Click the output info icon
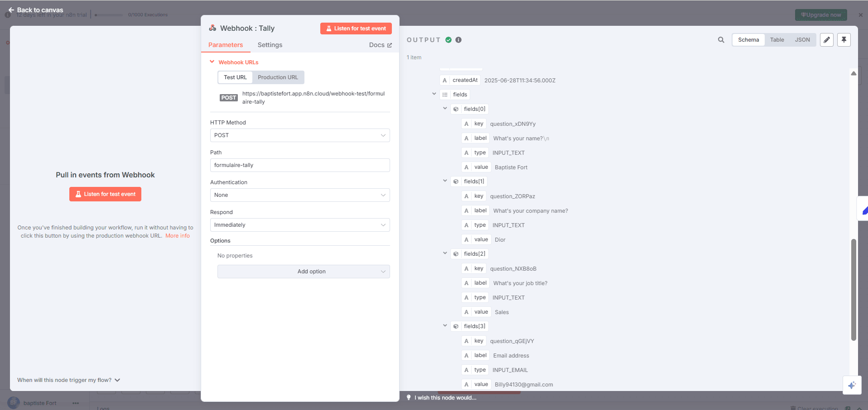The height and width of the screenshot is (410, 868). (x=458, y=40)
